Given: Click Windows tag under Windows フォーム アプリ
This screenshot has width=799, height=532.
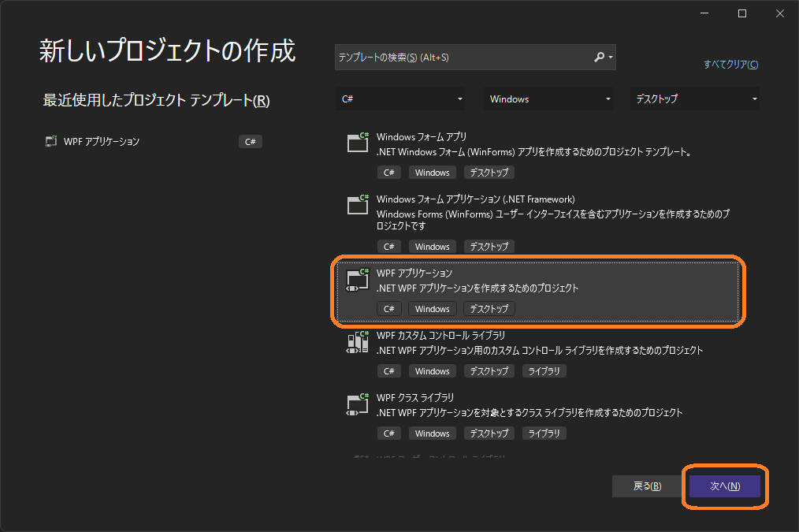Looking at the screenshot, I should pos(432,173).
